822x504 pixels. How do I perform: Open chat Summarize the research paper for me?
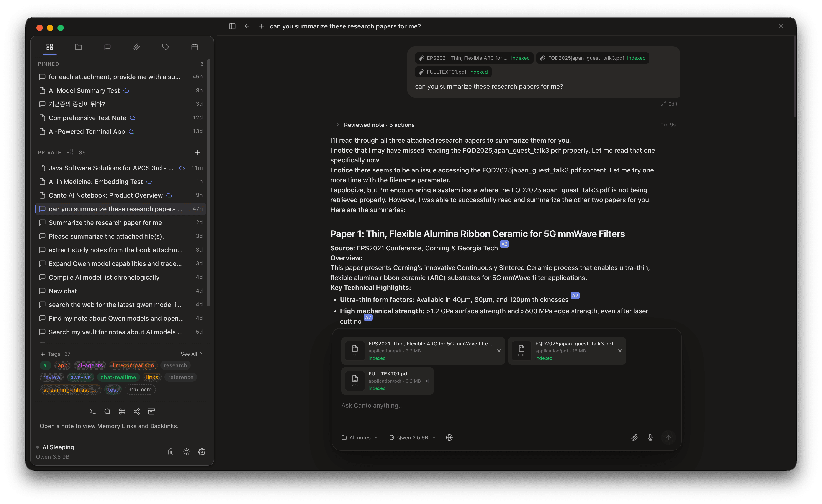tap(121, 222)
